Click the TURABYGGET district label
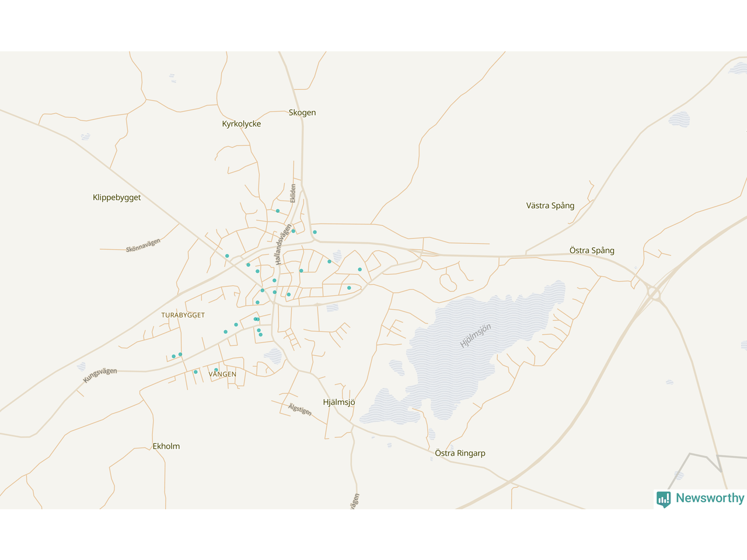Image resolution: width=747 pixels, height=560 pixels. pos(183,315)
